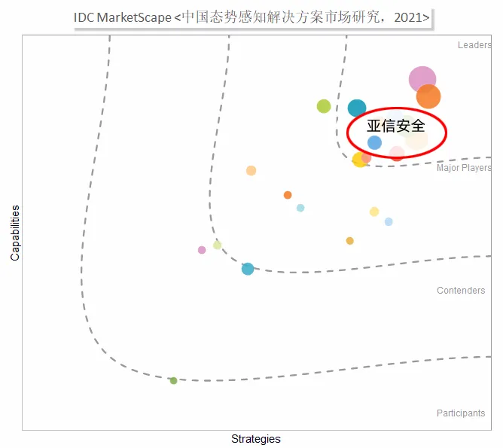Click the yellow bubble below red ellipse

pyautogui.click(x=359, y=160)
